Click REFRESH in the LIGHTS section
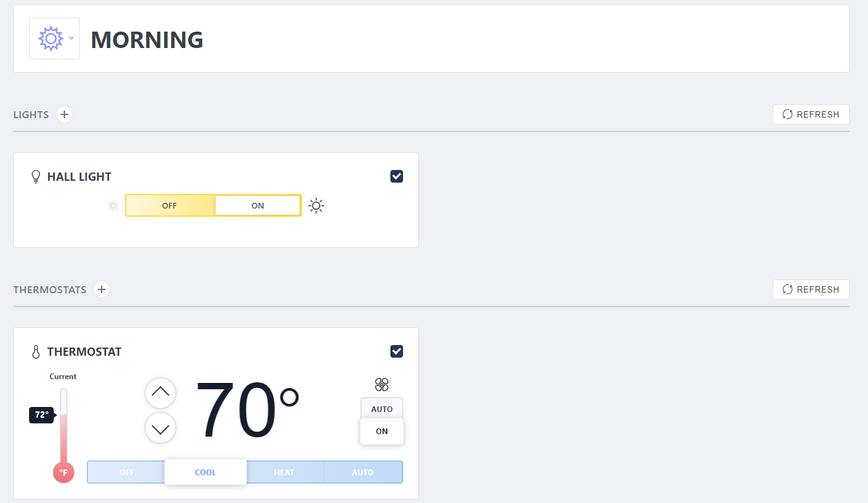Viewport: 868px width, 503px height. pyautogui.click(x=811, y=114)
